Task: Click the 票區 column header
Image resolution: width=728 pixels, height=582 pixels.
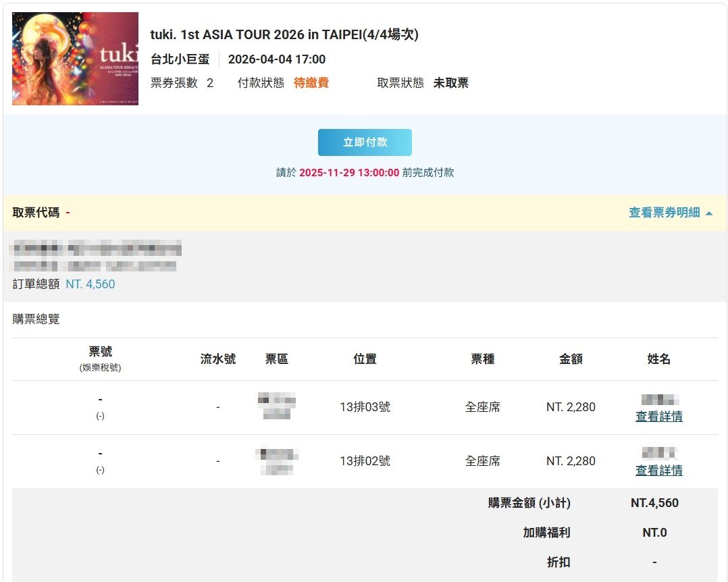Action: click(276, 359)
